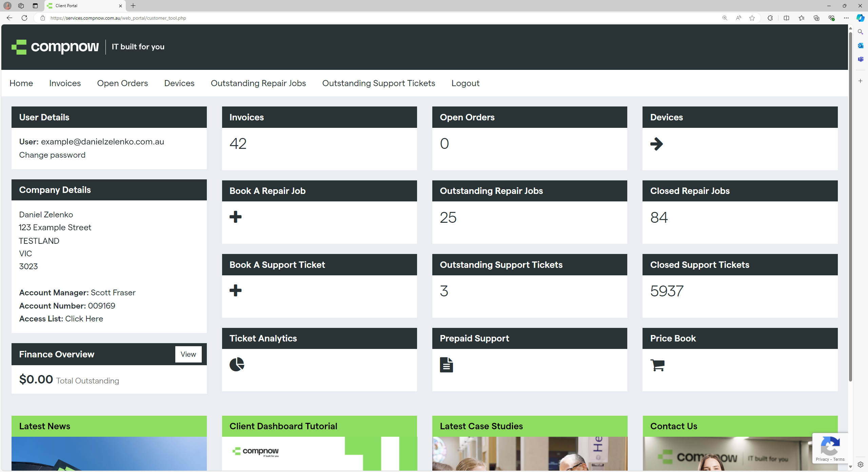Image resolution: width=868 pixels, height=472 pixels.
Task: Open Open Orders from the navigation menu
Action: 122,83
